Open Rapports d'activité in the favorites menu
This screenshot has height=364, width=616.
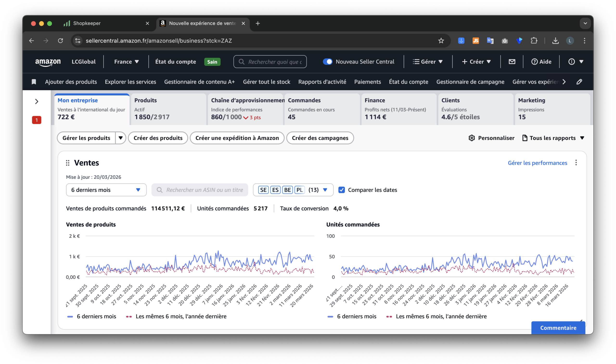click(x=322, y=82)
